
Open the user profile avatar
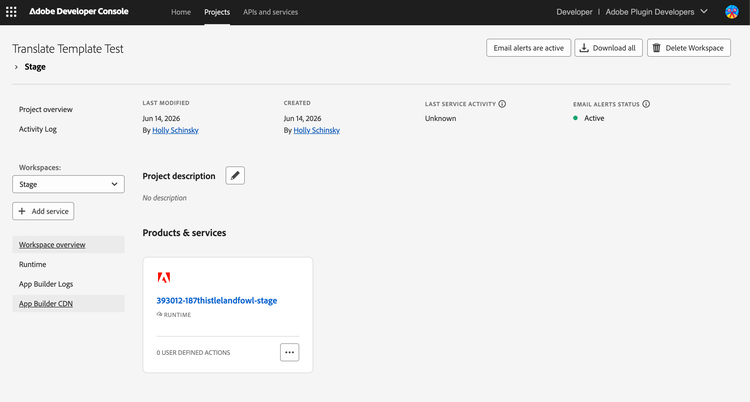click(732, 12)
